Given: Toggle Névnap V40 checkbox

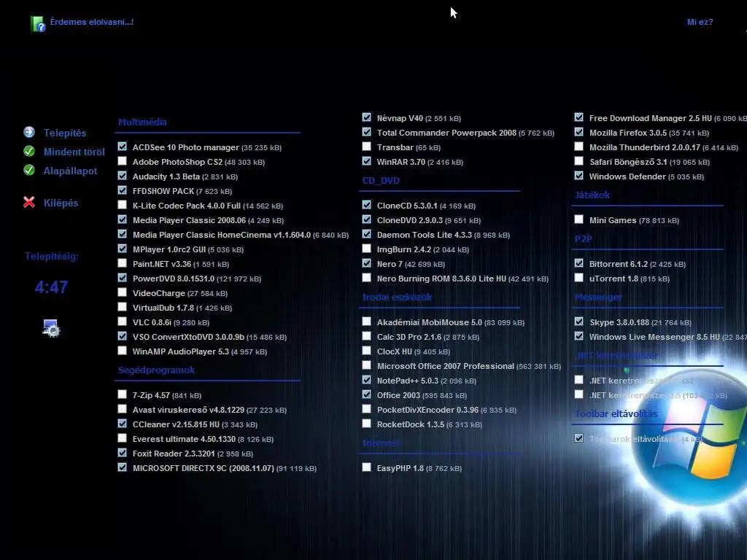Looking at the screenshot, I should tap(366, 117).
